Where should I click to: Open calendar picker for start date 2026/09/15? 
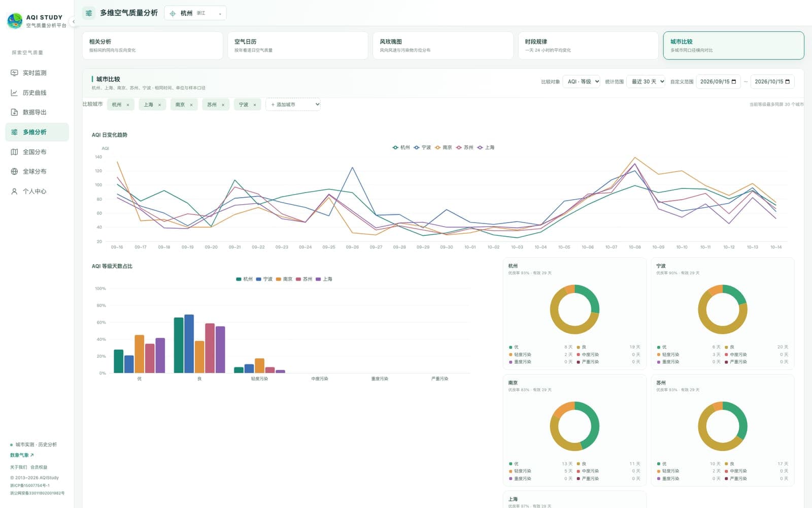(x=734, y=82)
